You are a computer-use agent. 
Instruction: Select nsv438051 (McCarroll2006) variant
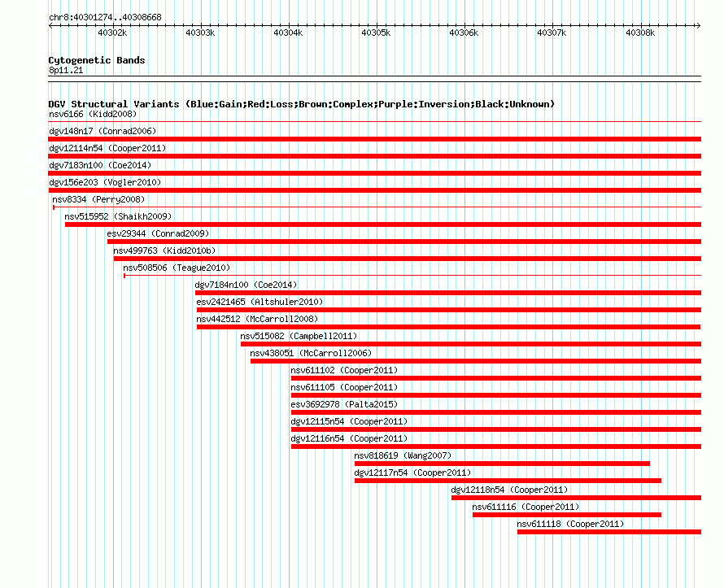(x=312, y=353)
